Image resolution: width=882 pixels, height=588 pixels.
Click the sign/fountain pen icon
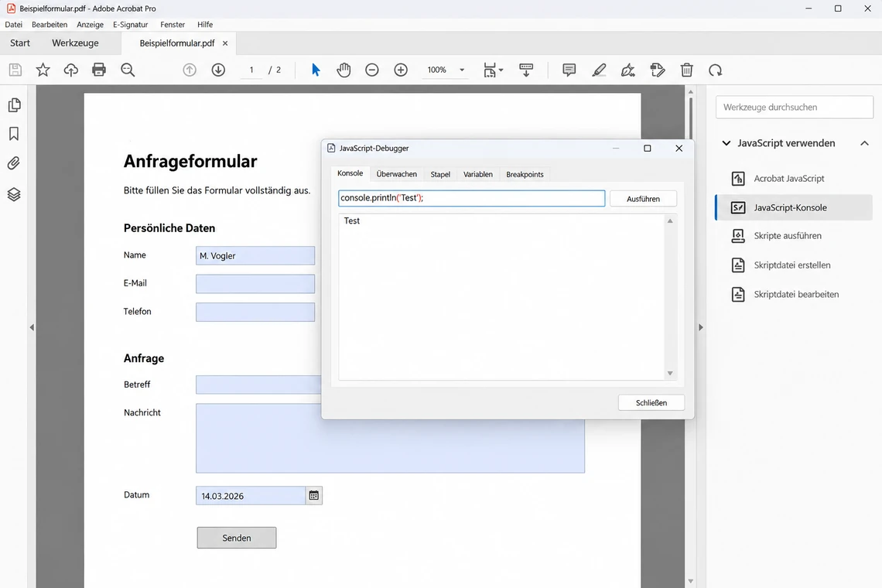627,70
